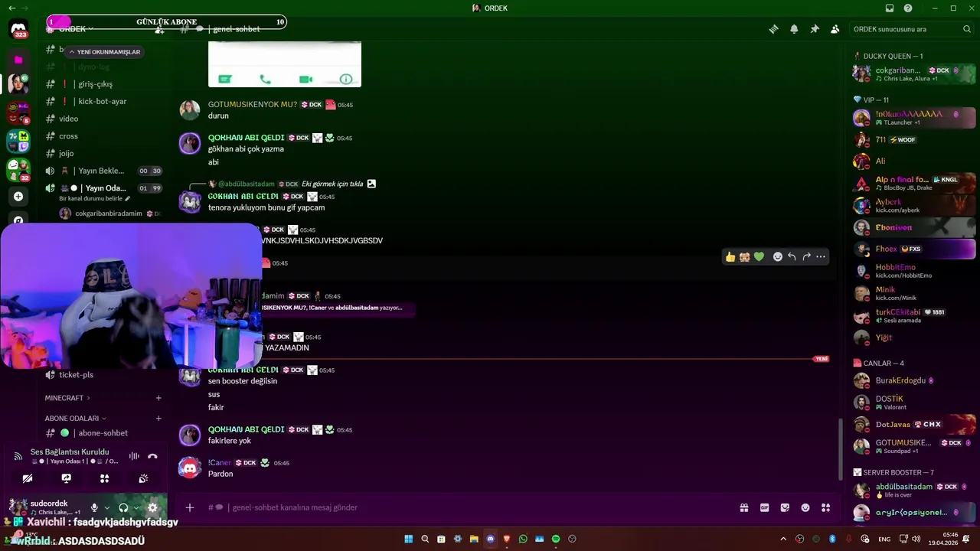The image size is (980, 551).
Task: Click the message attachment plus button
Action: 190,507
